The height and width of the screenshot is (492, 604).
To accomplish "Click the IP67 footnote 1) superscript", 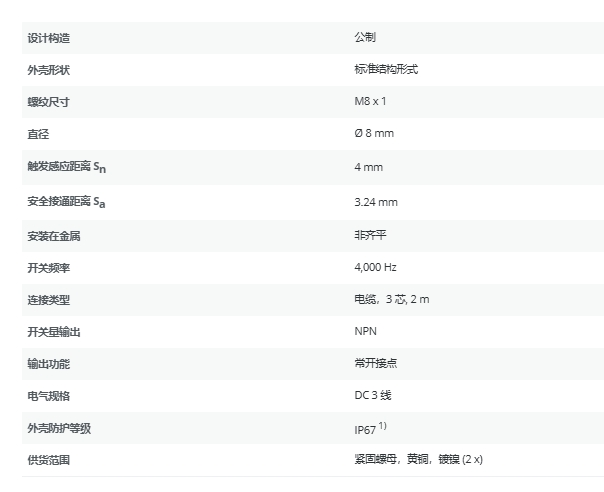I will (382, 424).
